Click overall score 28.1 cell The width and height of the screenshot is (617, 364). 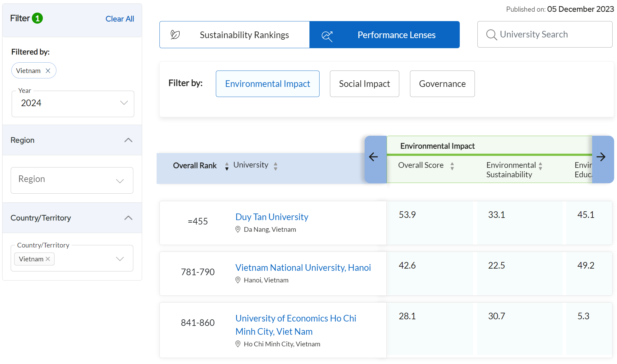407,316
